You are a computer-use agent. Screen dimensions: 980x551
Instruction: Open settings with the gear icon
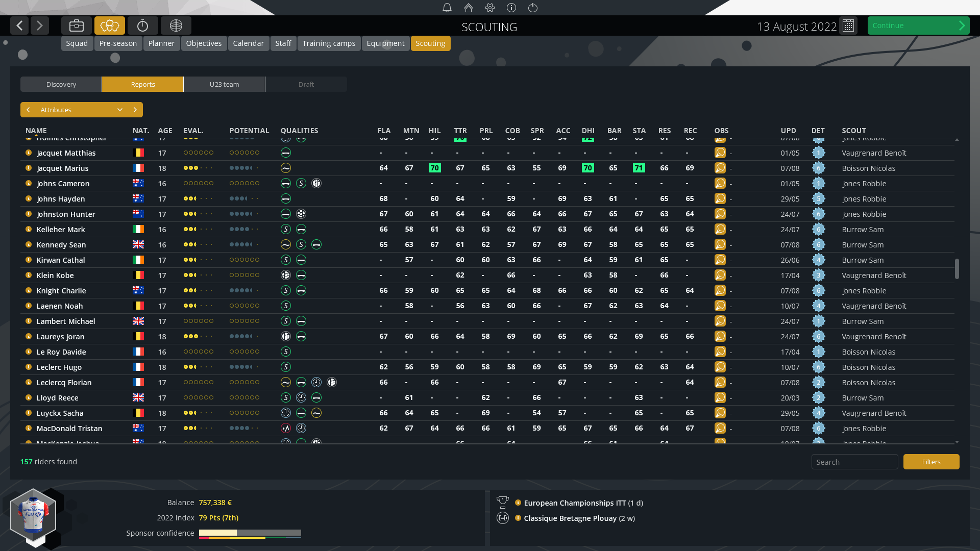tap(490, 8)
